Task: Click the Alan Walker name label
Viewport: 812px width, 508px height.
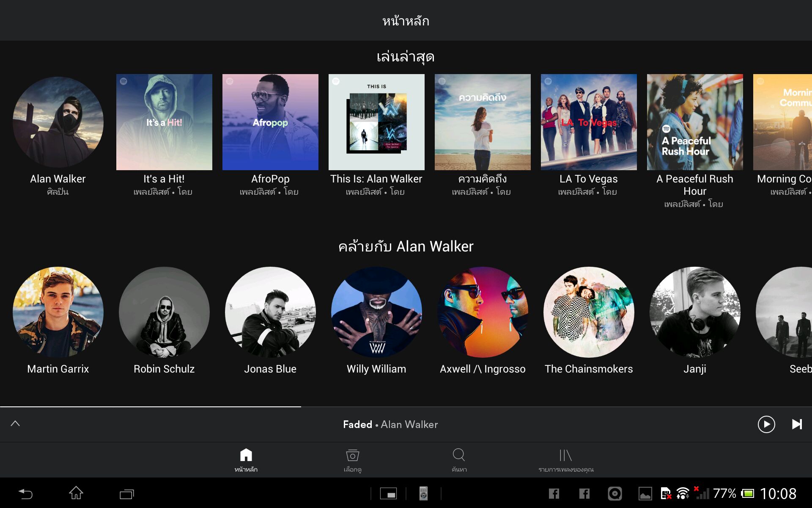Action: click(x=58, y=179)
